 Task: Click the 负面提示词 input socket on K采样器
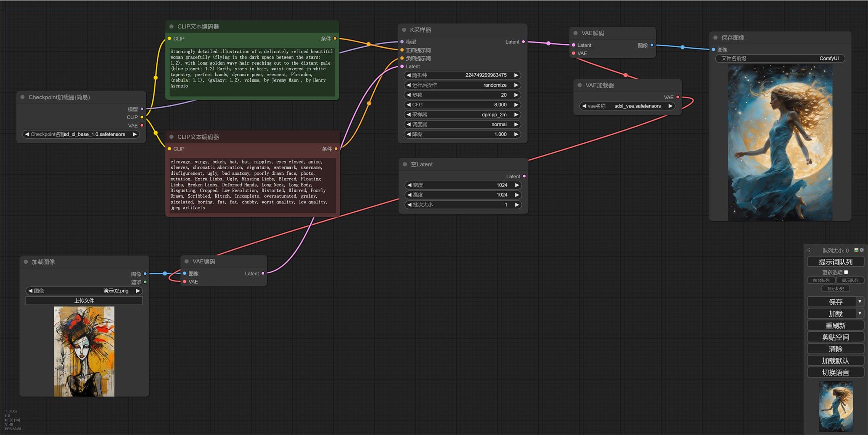click(402, 58)
